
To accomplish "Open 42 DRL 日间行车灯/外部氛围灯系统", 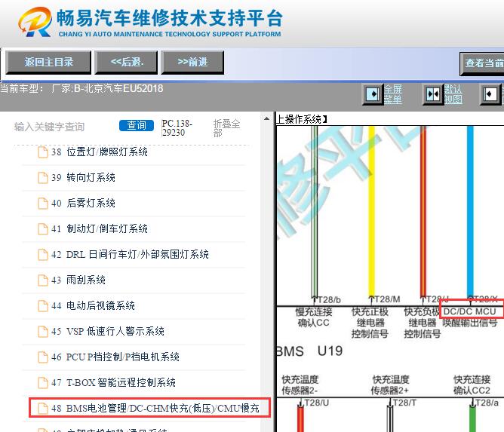I will point(137,254).
